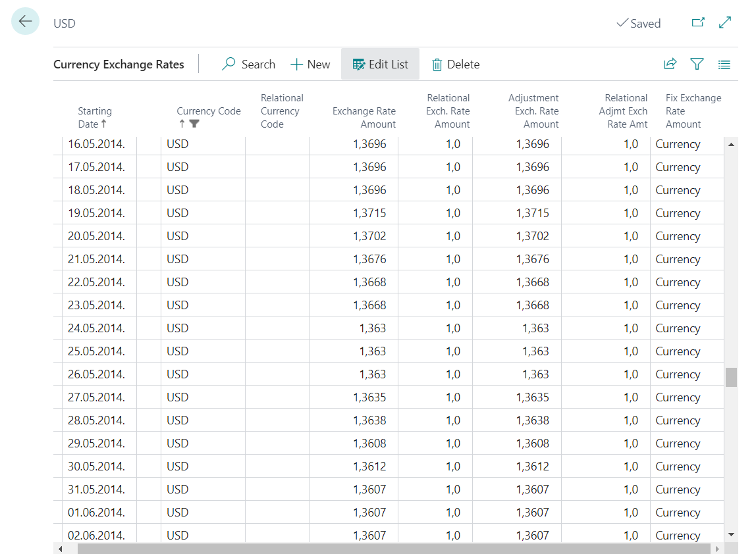Delete the selected exchange rate row
The width and height of the screenshot is (756, 554).
coord(455,64)
